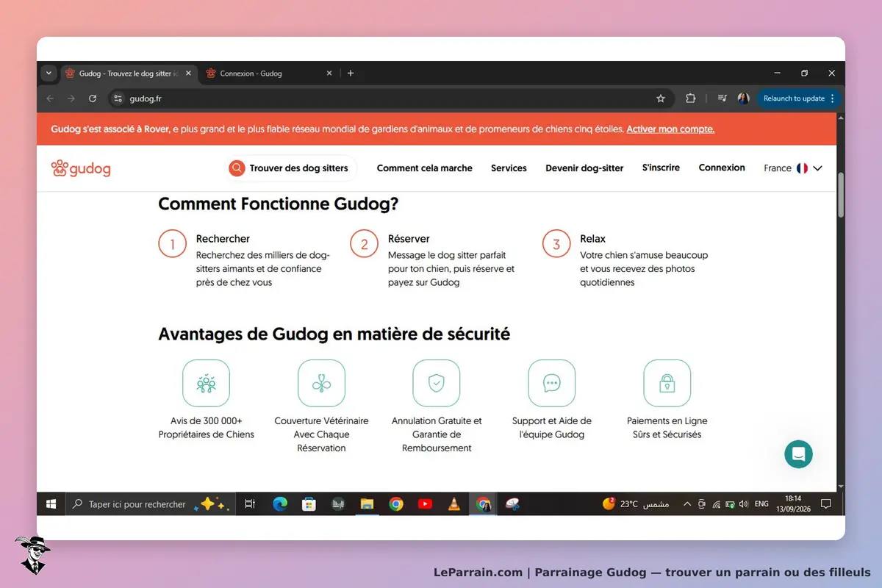882x588 pixels.
Task: Open the browser extensions puzzle icon
Action: tap(690, 98)
